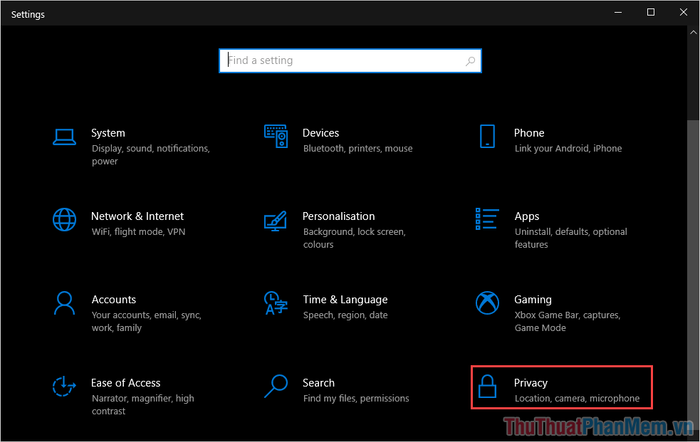Focus the Find a setting search box
The image size is (700, 442).
[x=350, y=61]
